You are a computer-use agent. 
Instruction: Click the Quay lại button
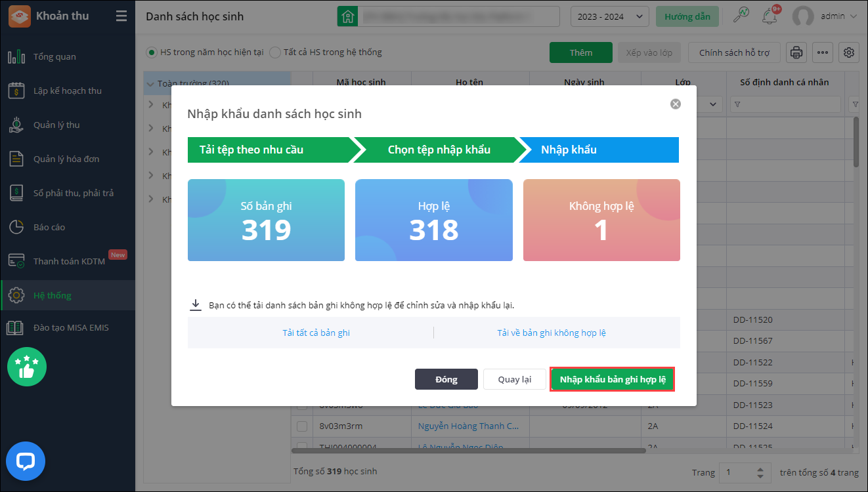tap(515, 379)
